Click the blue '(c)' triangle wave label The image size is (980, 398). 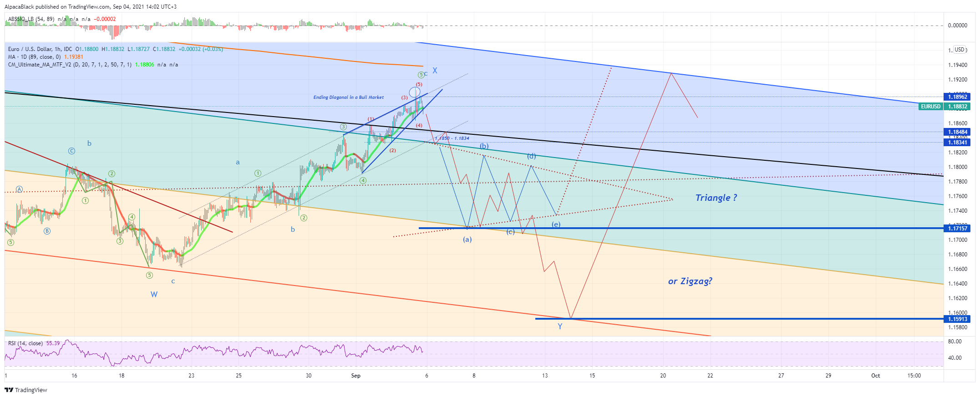click(511, 232)
